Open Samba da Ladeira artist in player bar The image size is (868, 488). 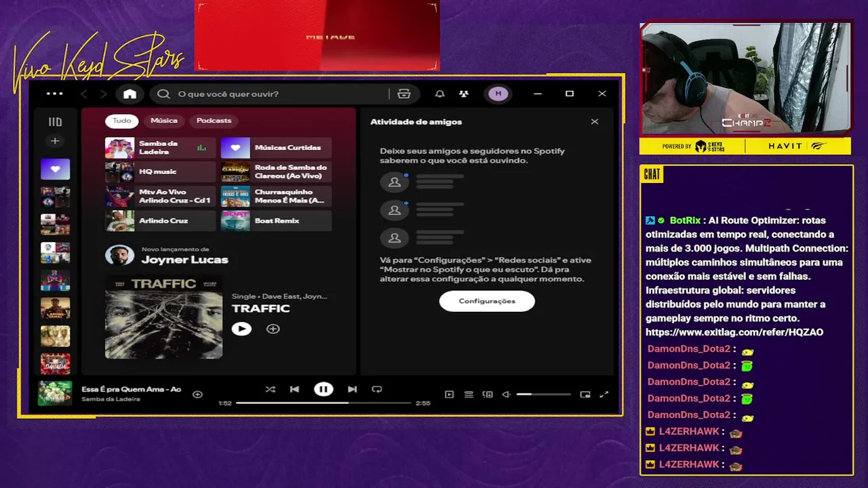(x=111, y=399)
